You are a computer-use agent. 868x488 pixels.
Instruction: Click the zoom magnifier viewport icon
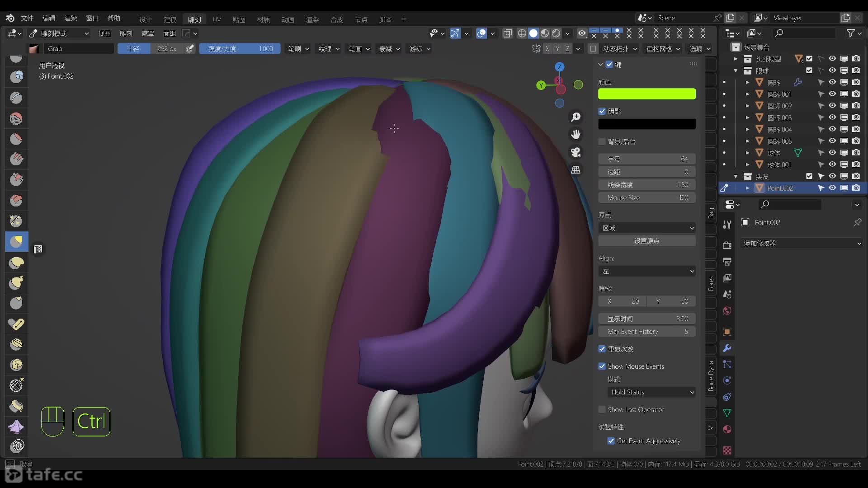(x=576, y=117)
